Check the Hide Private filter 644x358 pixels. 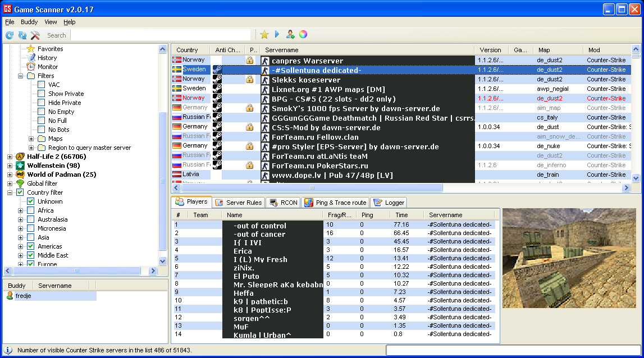[42, 103]
